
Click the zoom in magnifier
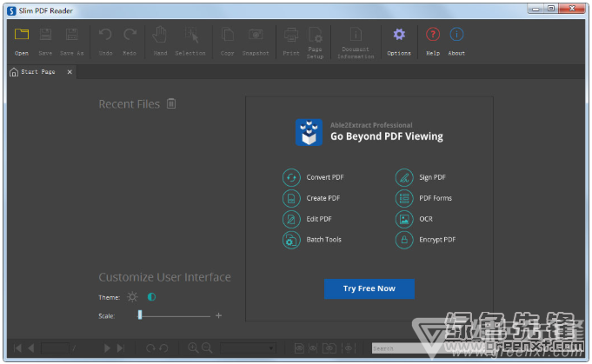pos(193,347)
